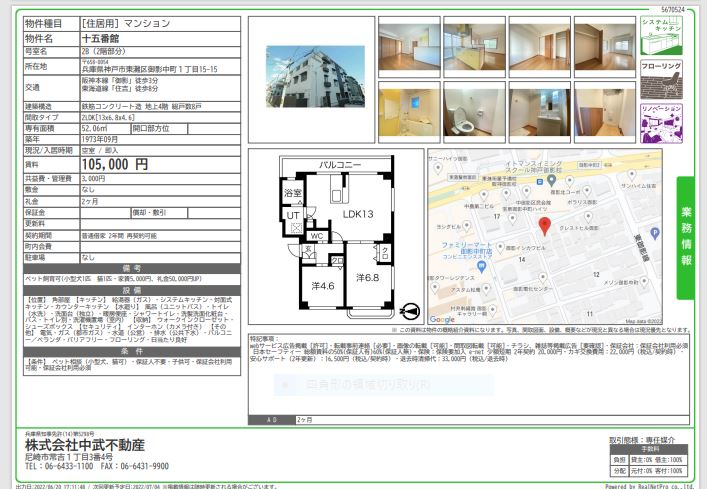Click the north compass icon on floor plan
The image size is (707, 489).
(x=410, y=311)
